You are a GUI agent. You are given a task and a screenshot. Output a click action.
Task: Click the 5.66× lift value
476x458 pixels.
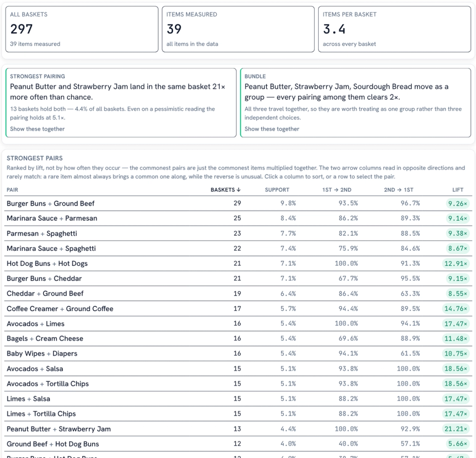click(458, 444)
